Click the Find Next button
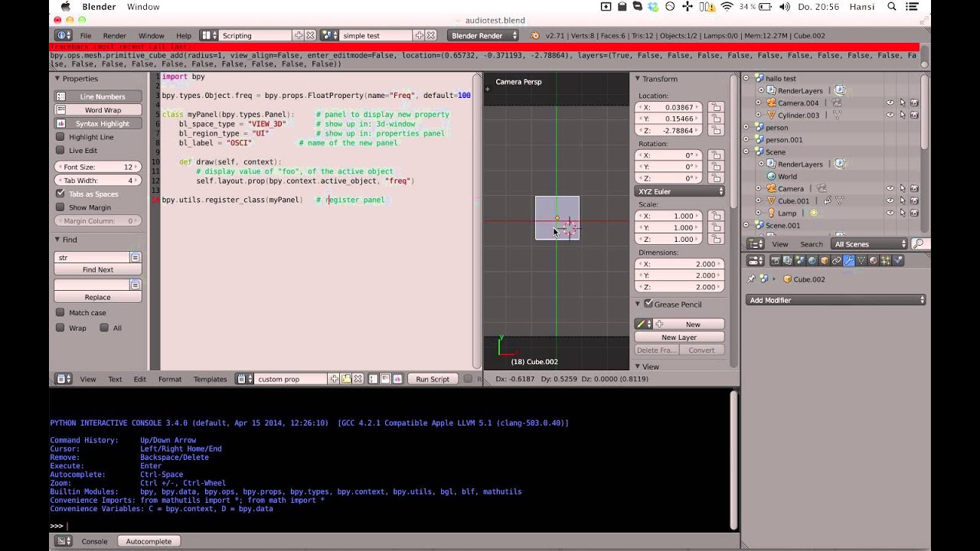This screenshot has height=551, width=980. click(x=98, y=269)
